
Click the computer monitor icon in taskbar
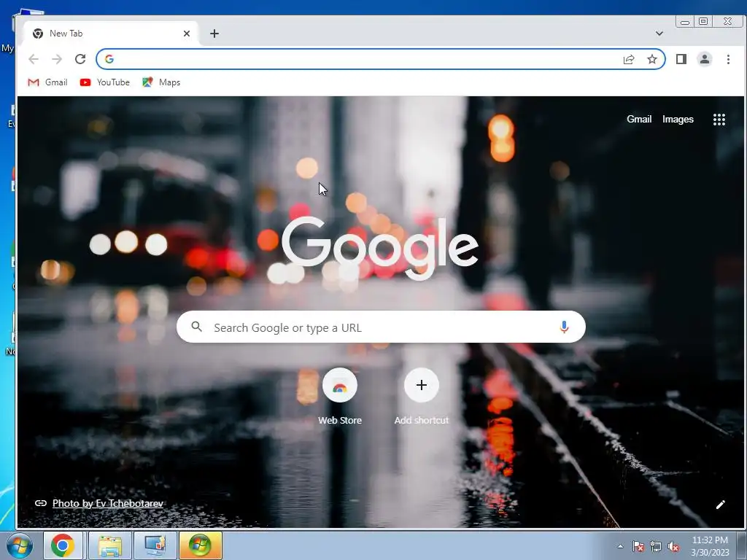click(155, 545)
